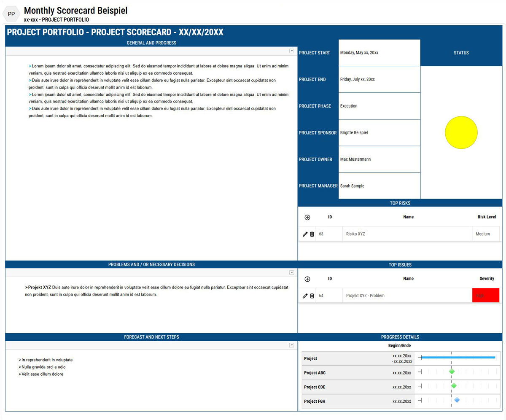Select the blue milestone diamond for Project FGH
Screen dimensions: 506x420
pyautogui.click(x=457, y=400)
